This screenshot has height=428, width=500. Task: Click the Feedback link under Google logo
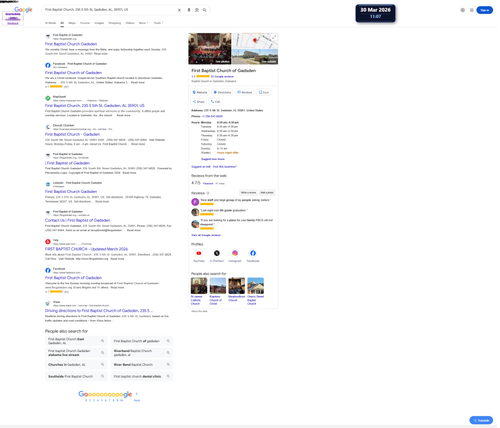(13, 23)
